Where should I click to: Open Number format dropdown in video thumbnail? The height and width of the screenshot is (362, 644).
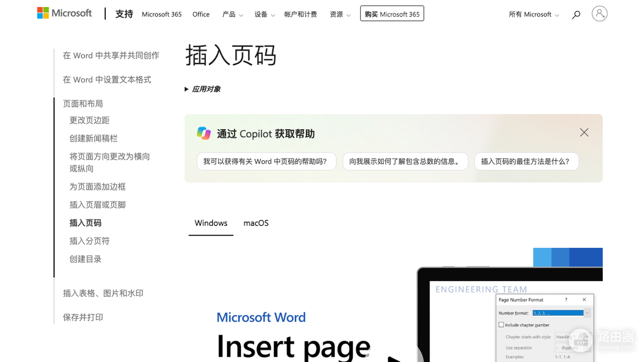pyautogui.click(x=587, y=313)
